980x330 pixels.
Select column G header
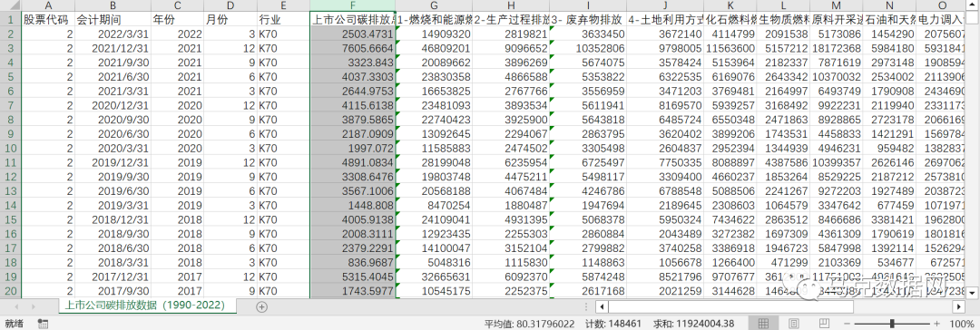pos(435,5)
